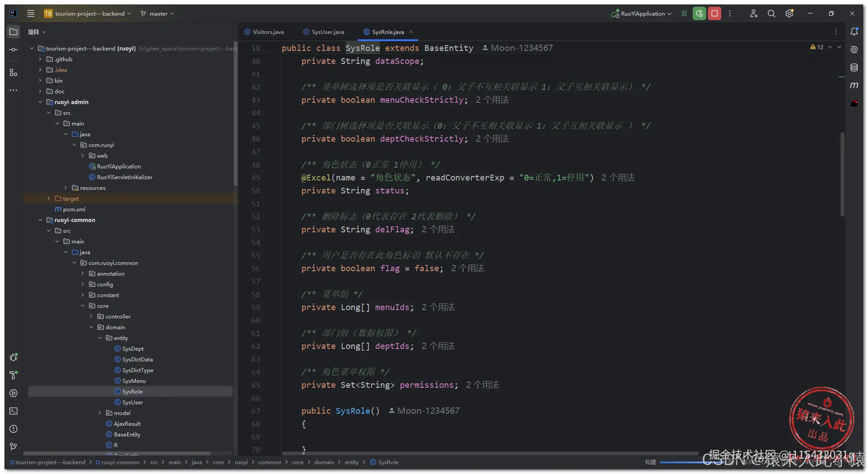Open the Notifications bell panel
The height and width of the screenshot is (474, 868).
click(x=854, y=32)
